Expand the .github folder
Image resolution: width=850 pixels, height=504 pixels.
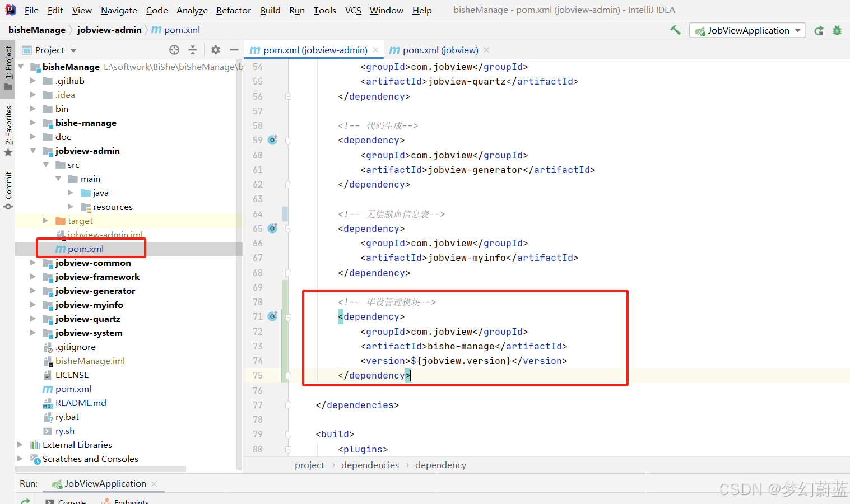tap(33, 81)
